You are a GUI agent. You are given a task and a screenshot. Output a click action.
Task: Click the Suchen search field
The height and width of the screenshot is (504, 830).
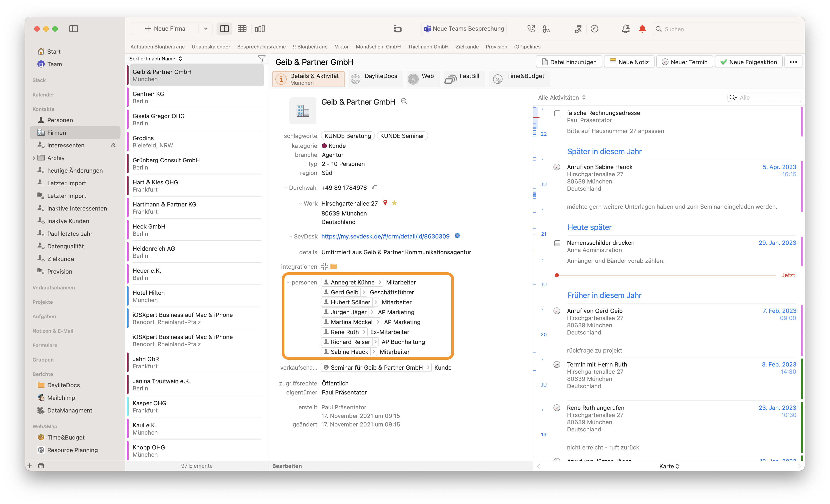[x=726, y=29]
